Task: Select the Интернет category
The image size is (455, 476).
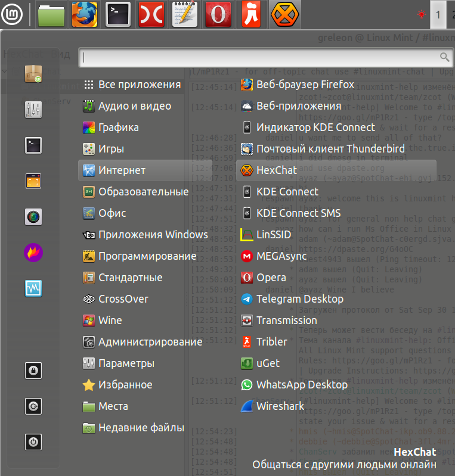Action: point(146,170)
